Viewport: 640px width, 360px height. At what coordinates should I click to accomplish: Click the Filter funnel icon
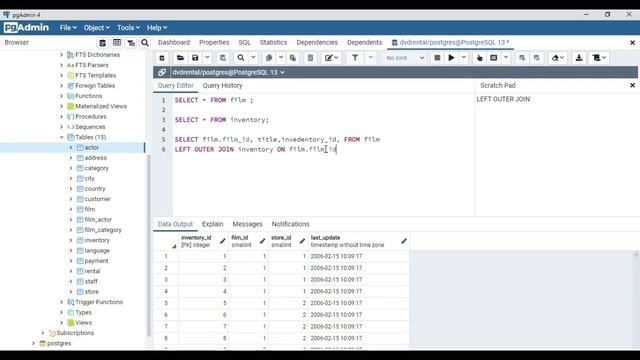click(355, 58)
